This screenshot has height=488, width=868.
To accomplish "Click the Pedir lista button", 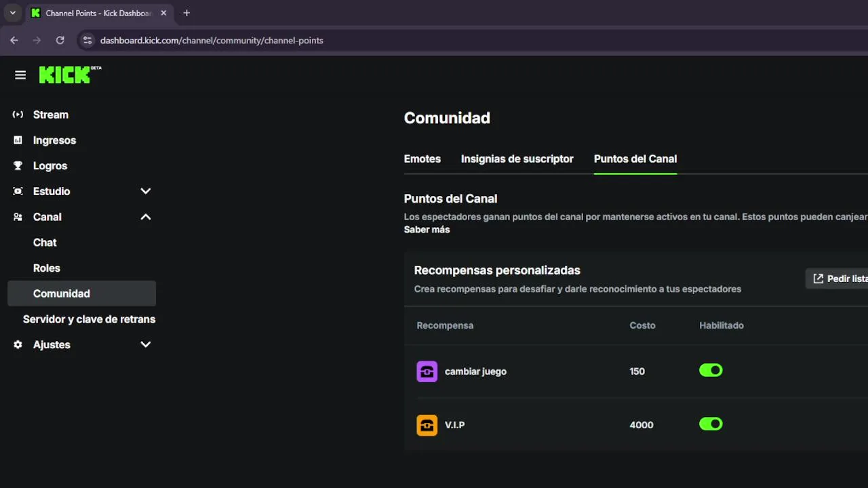I will coord(840,279).
